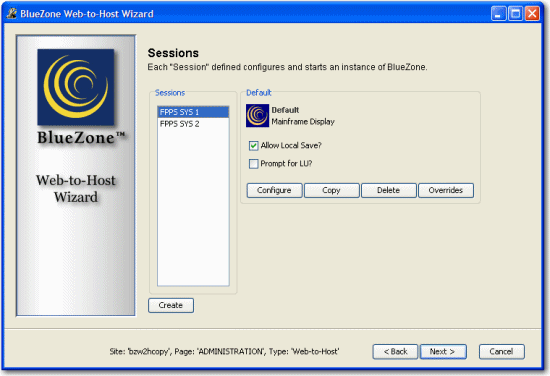Viewport: 550px width, 376px height.
Task: Create a new session
Action: (171, 305)
